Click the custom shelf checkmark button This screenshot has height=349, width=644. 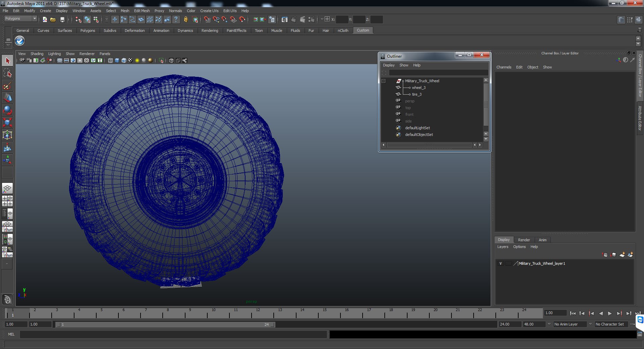(x=20, y=41)
